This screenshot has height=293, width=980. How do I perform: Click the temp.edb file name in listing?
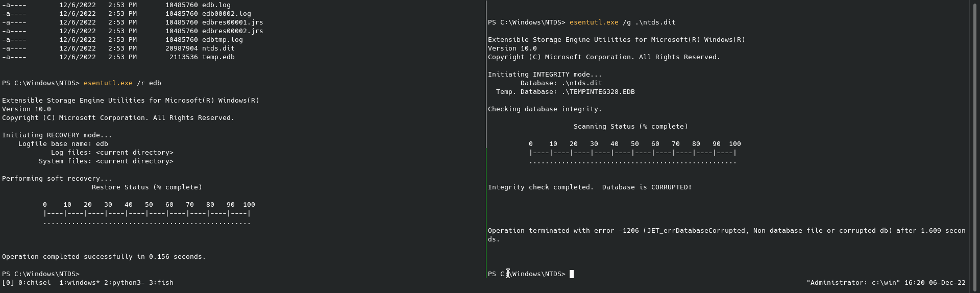point(218,57)
